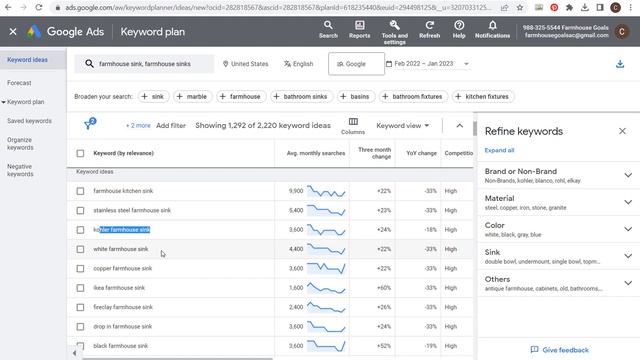Click the Refresh icon in the Google Ads top bar
Screen dimensions: 640x360
point(429,30)
